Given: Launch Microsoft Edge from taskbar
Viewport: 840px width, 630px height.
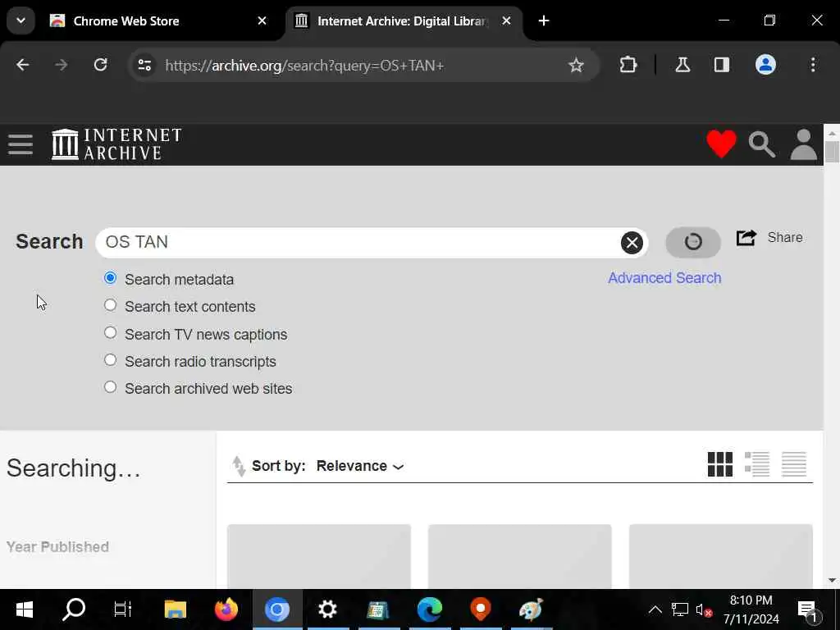Looking at the screenshot, I should tap(430, 609).
